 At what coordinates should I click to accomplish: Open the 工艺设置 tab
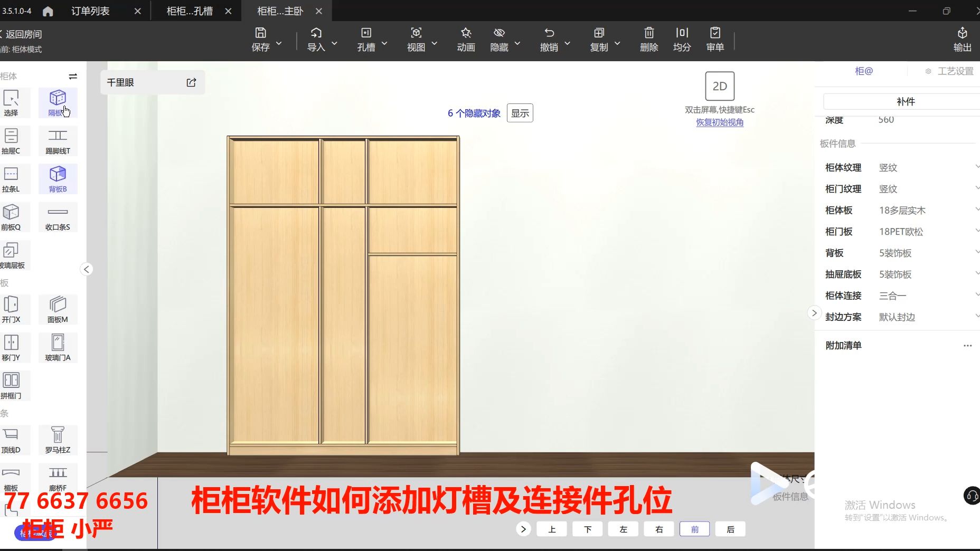949,71
